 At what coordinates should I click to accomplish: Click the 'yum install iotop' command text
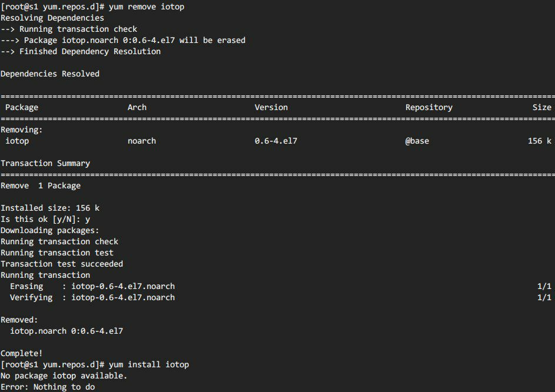coord(149,364)
